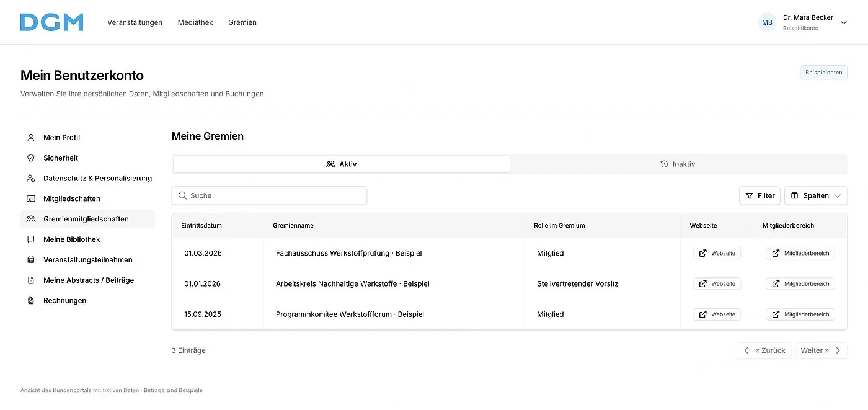Open Veranstaltungen in top navigation
Viewport: 868px width, 410px height.
pyautogui.click(x=135, y=22)
